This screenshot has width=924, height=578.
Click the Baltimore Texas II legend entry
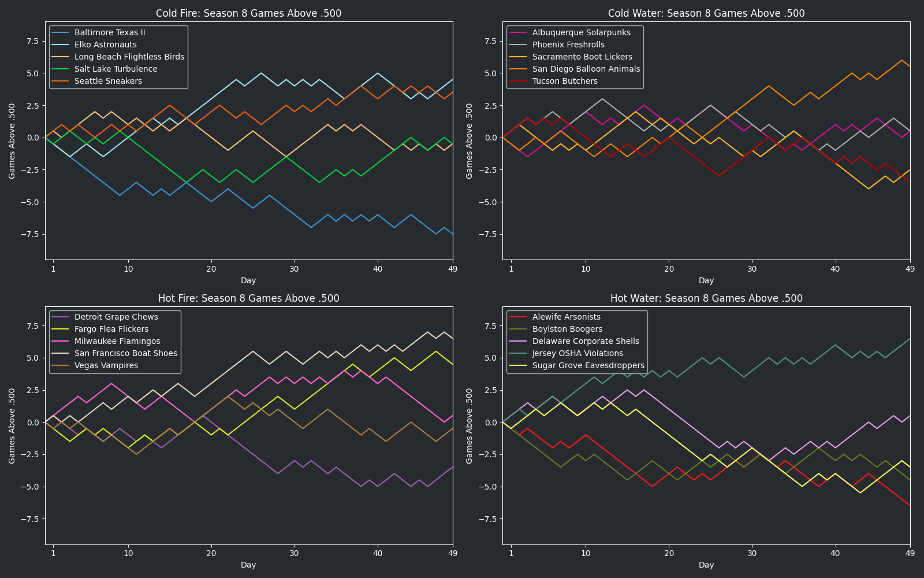[x=109, y=32]
